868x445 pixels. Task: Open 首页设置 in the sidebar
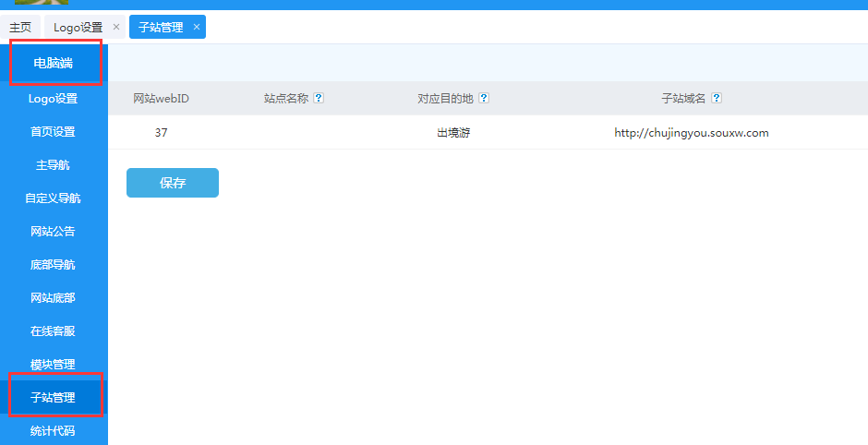(54, 132)
